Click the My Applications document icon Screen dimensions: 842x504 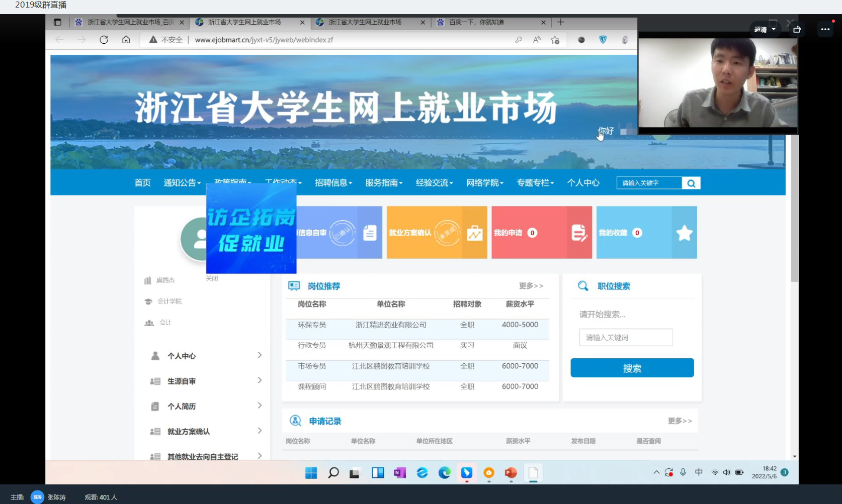tap(579, 233)
